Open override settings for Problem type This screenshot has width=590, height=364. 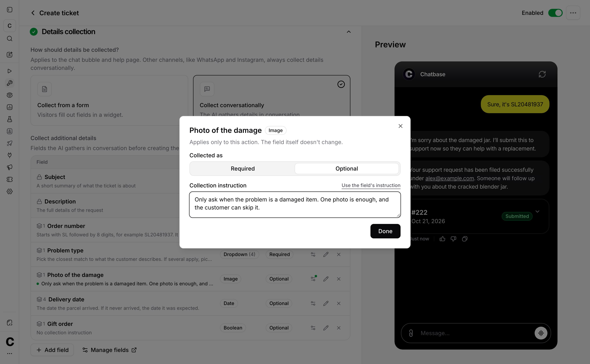(313, 254)
